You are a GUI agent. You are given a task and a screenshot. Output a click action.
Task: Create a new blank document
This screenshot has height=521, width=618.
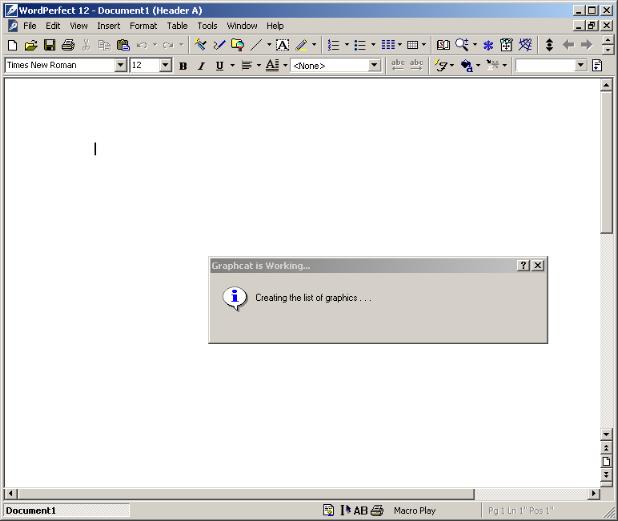point(12,45)
